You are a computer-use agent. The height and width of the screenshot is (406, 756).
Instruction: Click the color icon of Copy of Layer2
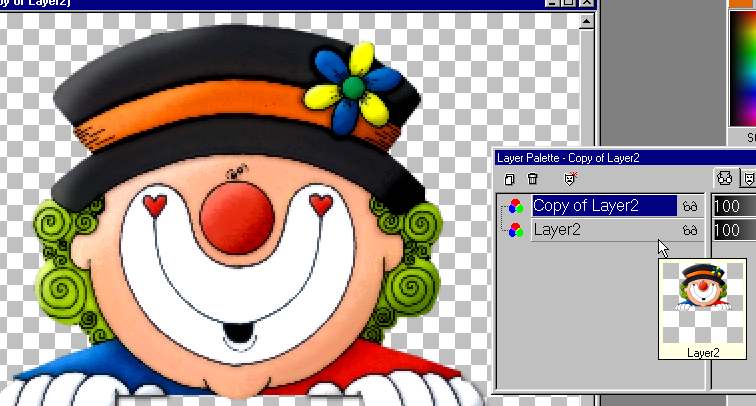point(515,206)
